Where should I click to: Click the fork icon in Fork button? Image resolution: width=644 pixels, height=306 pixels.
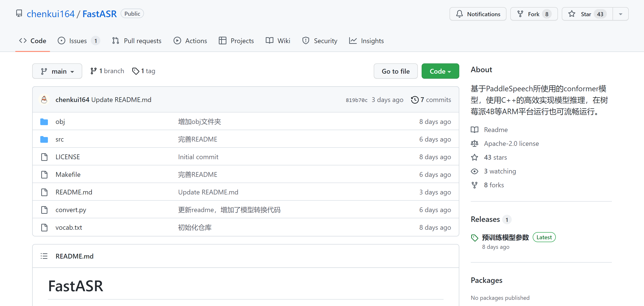[x=520, y=14]
